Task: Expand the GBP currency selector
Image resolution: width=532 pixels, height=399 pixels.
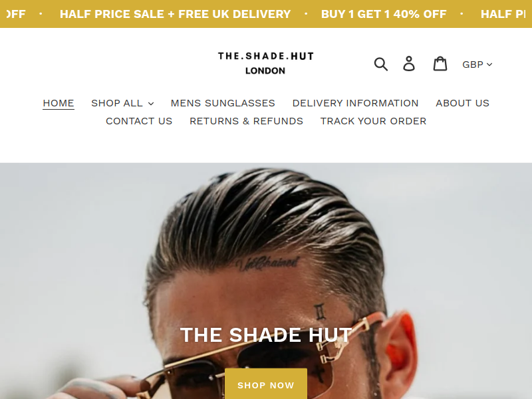Action: coord(477,65)
